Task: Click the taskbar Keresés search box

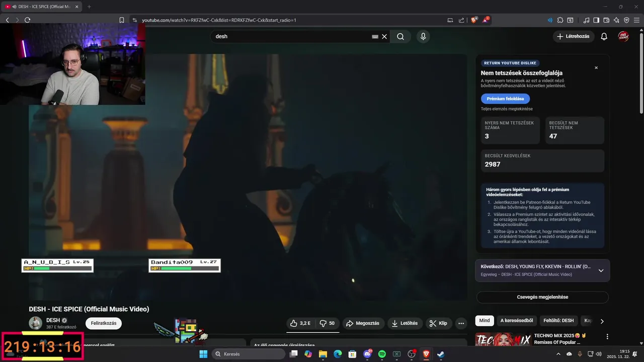Action: (x=249, y=354)
